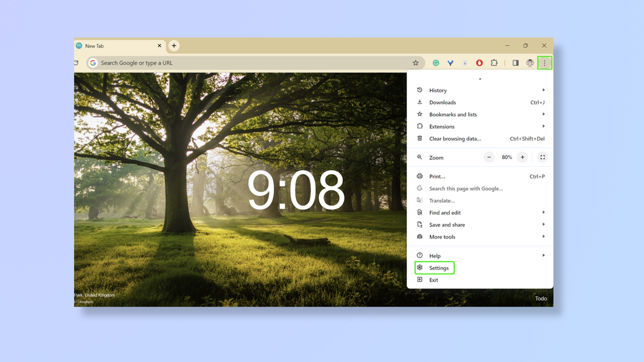Open the Extensions puzzle-piece icon
The height and width of the screenshot is (362, 644).
(x=494, y=63)
